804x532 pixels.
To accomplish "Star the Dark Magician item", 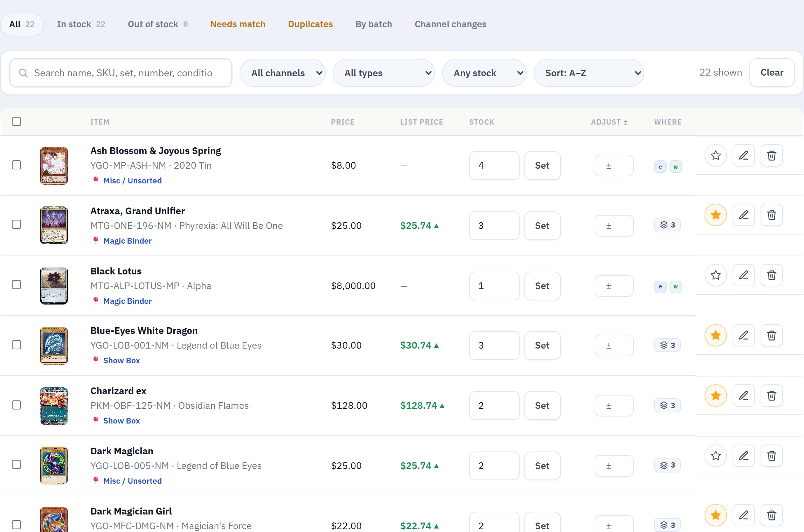I will coord(716,456).
